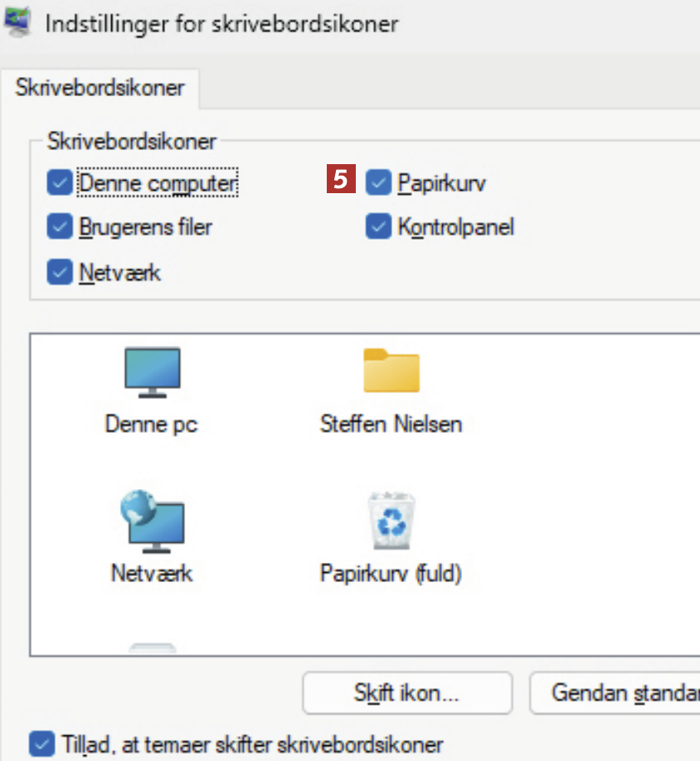This screenshot has height=761, width=700.
Task: Toggle the Brugerens filer checkbox
Action: click(60, 226)
